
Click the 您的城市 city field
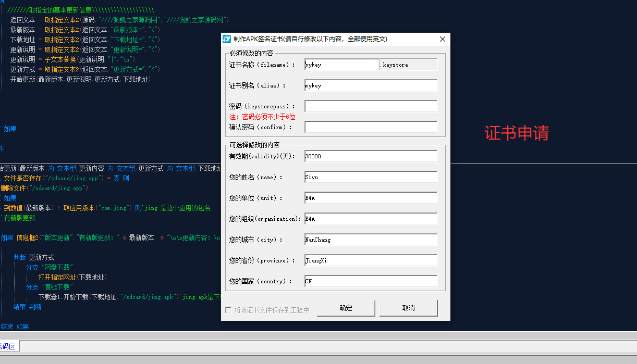[371, 240]
